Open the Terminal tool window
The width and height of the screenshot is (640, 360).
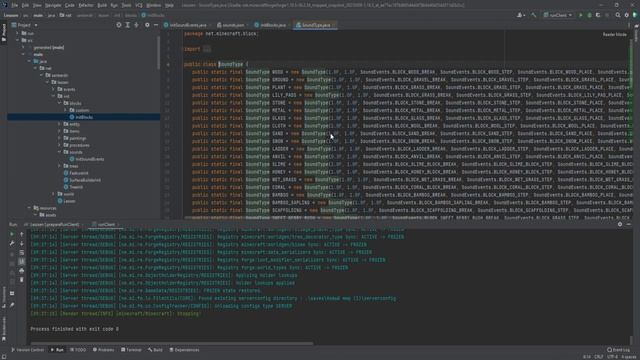click(131, 350)
